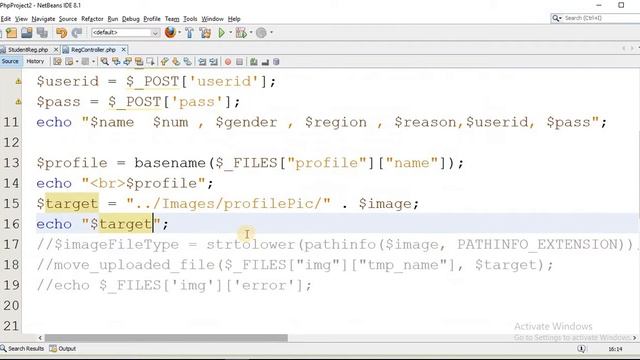This screenshot has height=360, width=640.
Task: Open the Window menu
Action: [213, 19]
